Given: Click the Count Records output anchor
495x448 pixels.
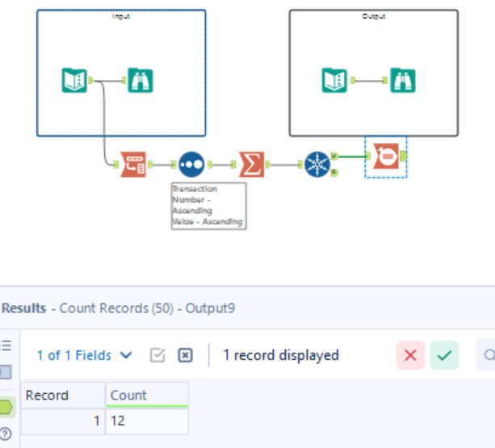Looking at the screenshot, I should click(403, 156).
